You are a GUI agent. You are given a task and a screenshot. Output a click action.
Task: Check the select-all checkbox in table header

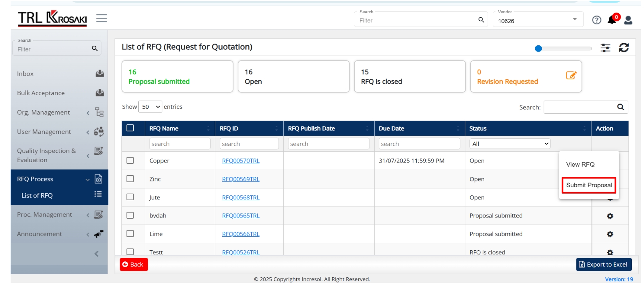click(x=130, y=128)
